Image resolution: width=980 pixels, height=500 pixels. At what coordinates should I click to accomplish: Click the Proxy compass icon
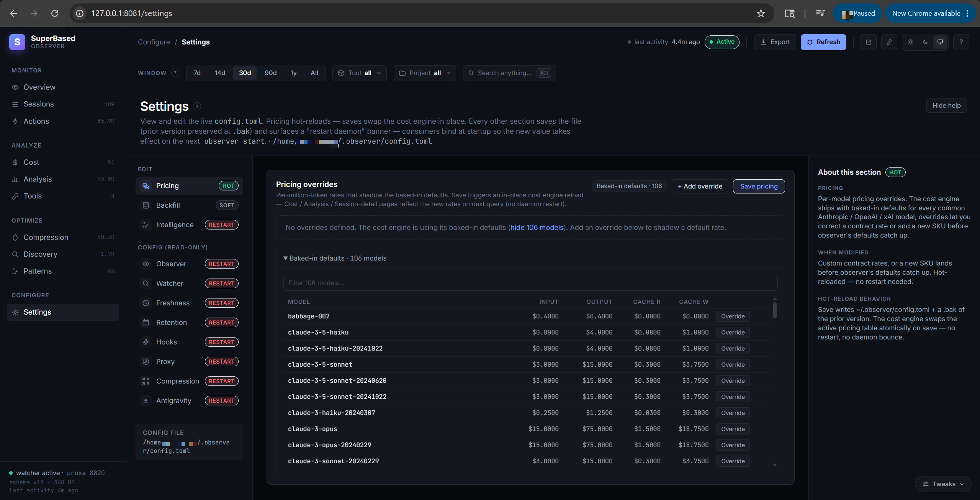(x=146, y=362)
